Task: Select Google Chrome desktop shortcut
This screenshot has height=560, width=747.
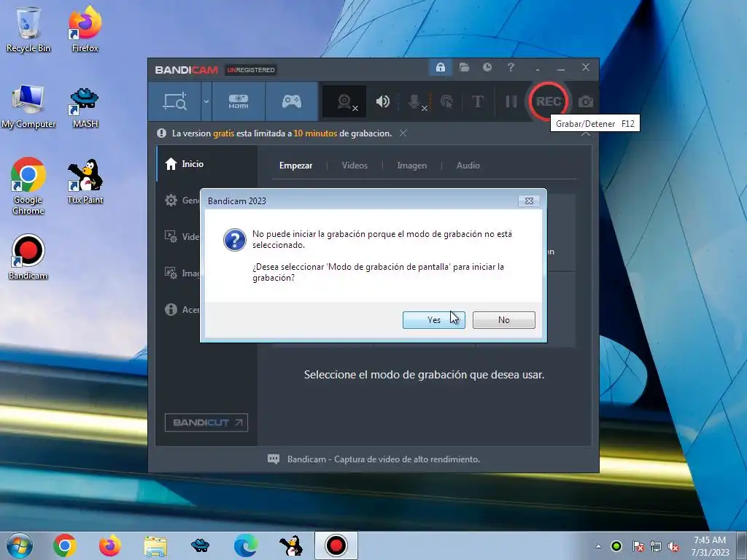Action: coord(28,186)
